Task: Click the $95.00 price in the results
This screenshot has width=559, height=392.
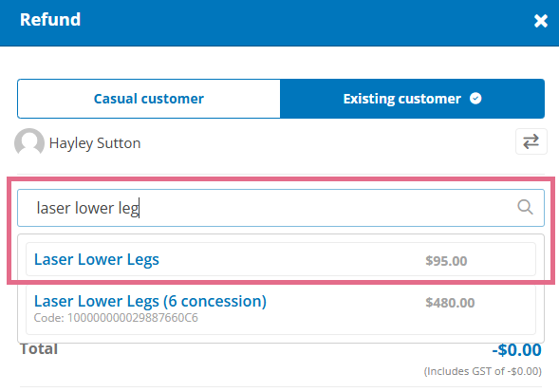Action: click(x=446, y=261)
